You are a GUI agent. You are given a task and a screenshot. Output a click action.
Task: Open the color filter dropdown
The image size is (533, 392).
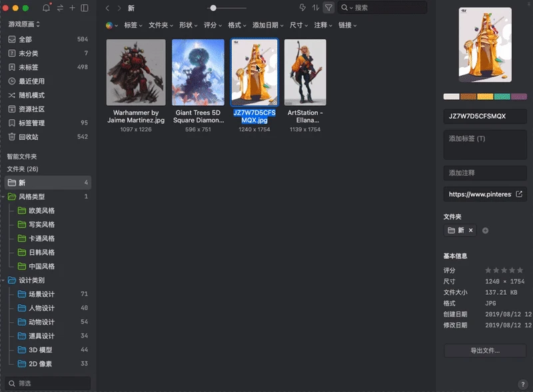pos(111,25)
